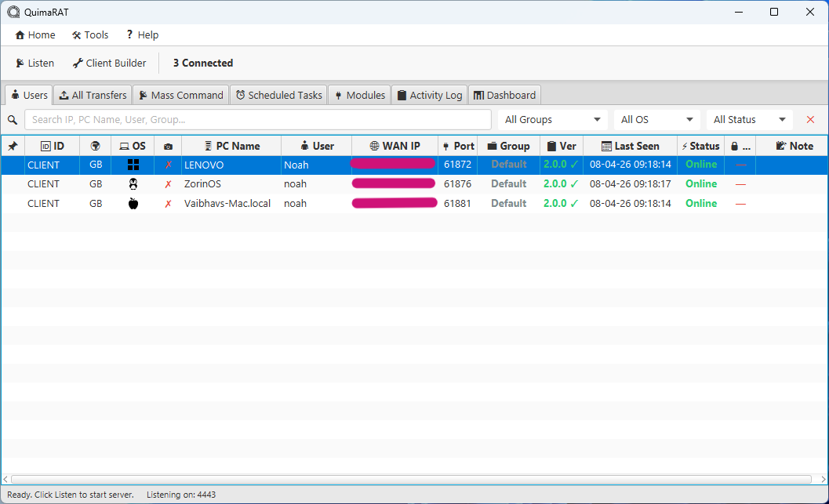Select the Windows OS icon on LENOVO row
Screen dimensions: 829x504
pyautogui.click(x=133, y=164)
